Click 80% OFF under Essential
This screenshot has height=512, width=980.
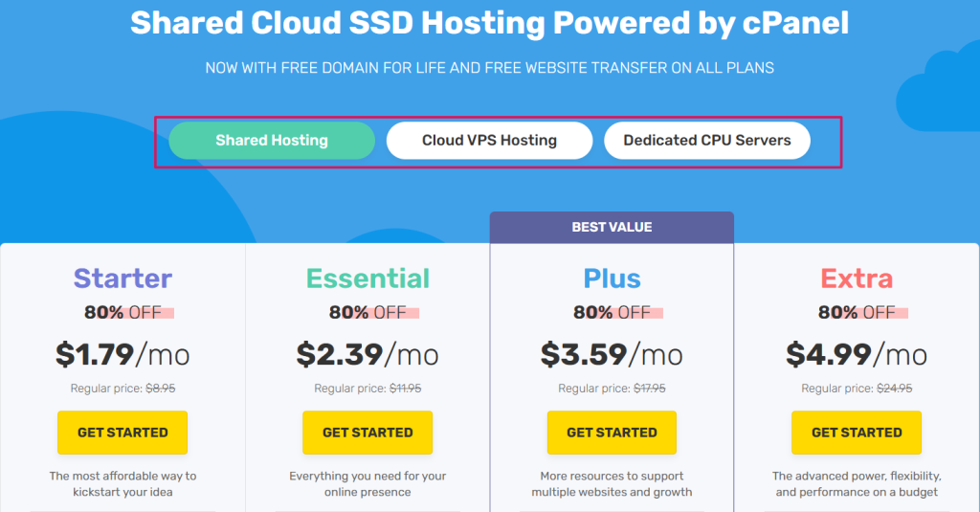(367, 312)
